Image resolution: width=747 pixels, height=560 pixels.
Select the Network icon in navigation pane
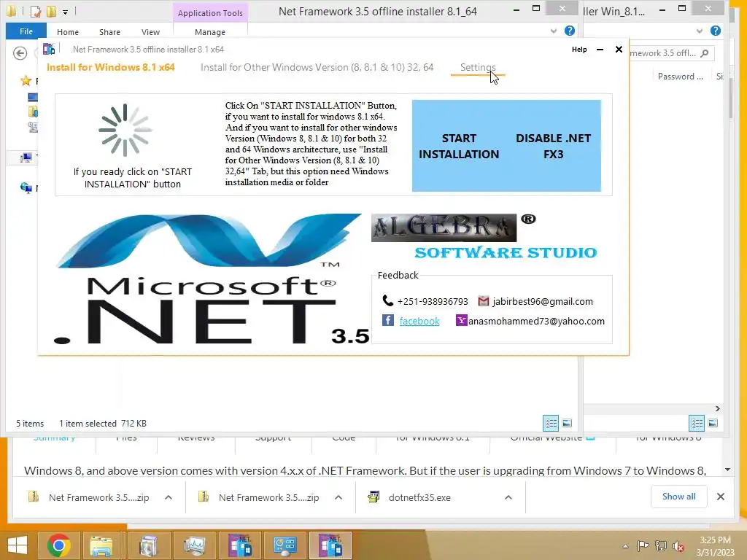[26, 187]
